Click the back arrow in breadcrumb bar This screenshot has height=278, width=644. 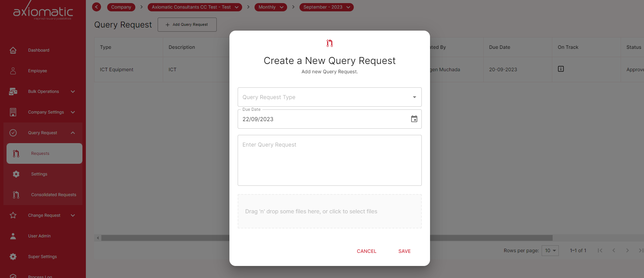pyautogui.click(x=97, y=7)
